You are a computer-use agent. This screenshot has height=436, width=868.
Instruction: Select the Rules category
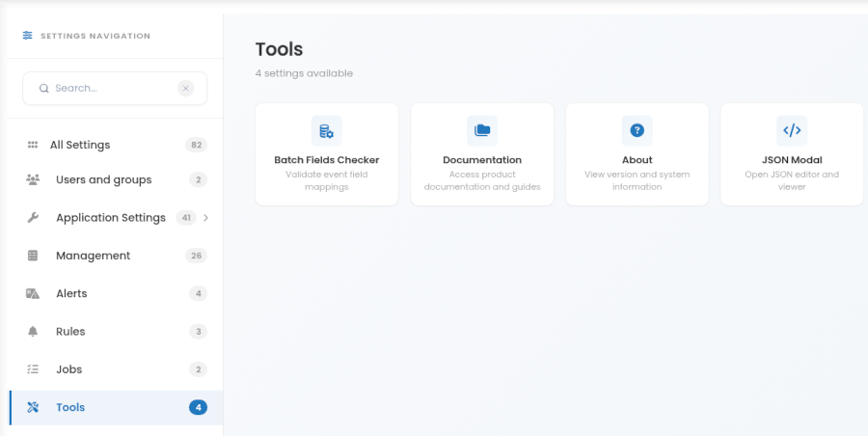(x=116, y=331)
